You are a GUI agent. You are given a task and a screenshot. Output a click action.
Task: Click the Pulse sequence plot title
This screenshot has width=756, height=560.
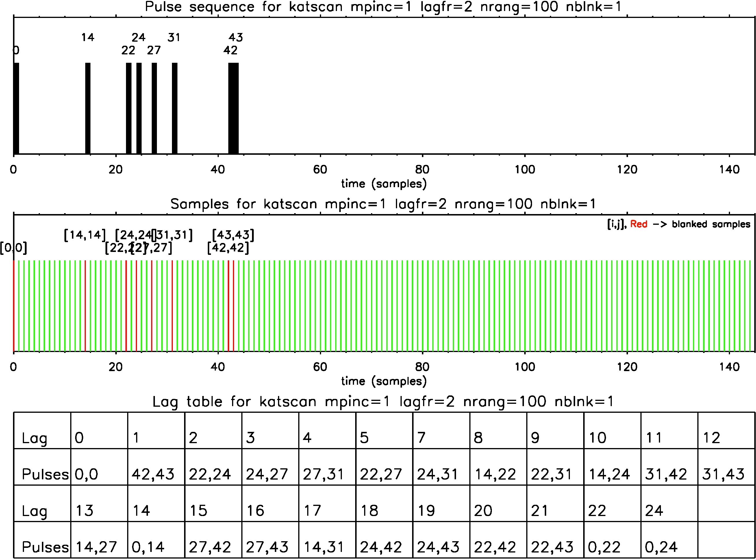(x=383, y=7)
